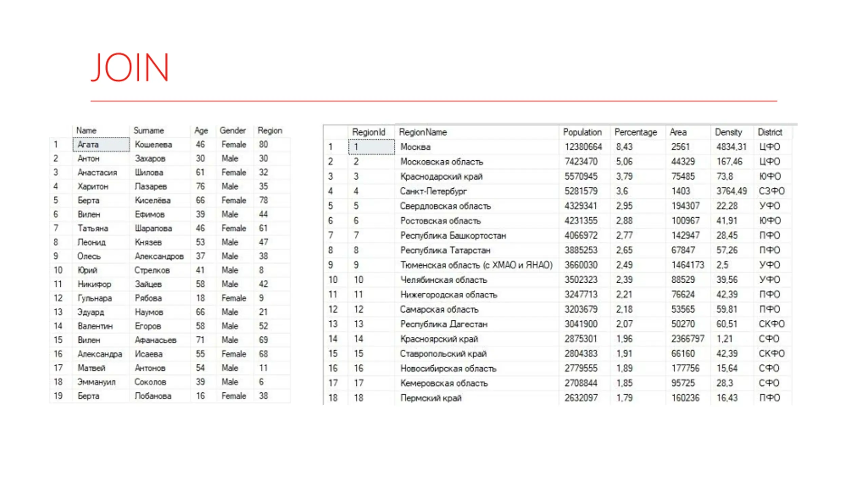Select the Region column header in people table
This screenshot has width=868, height=488.
point(270,130)
